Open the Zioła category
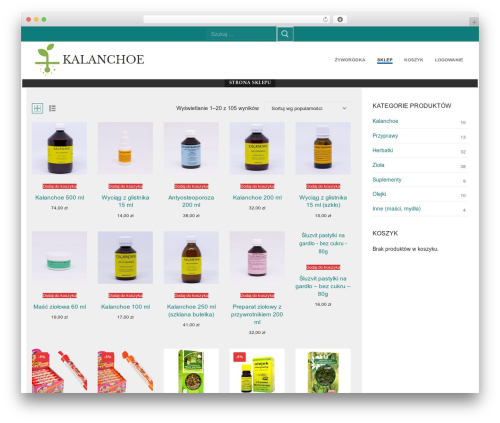Screen dimensions: 500x423 378,165
